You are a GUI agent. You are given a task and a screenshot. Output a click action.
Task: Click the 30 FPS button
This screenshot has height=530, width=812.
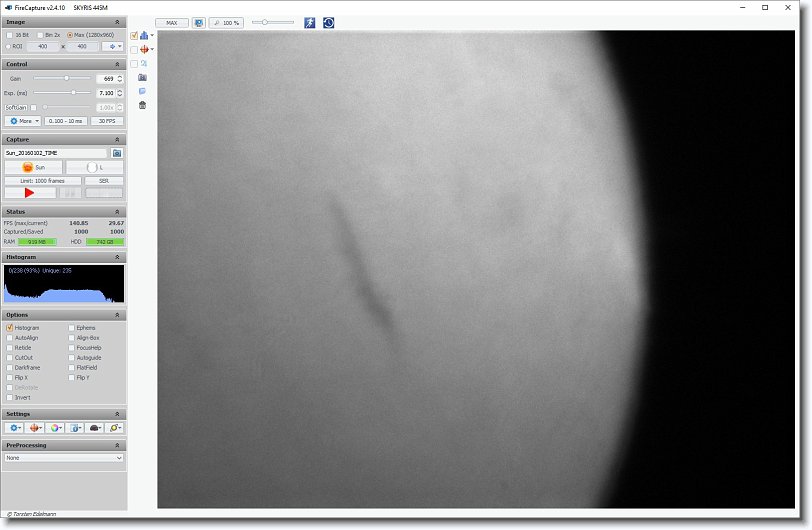(x=107, y=121)
